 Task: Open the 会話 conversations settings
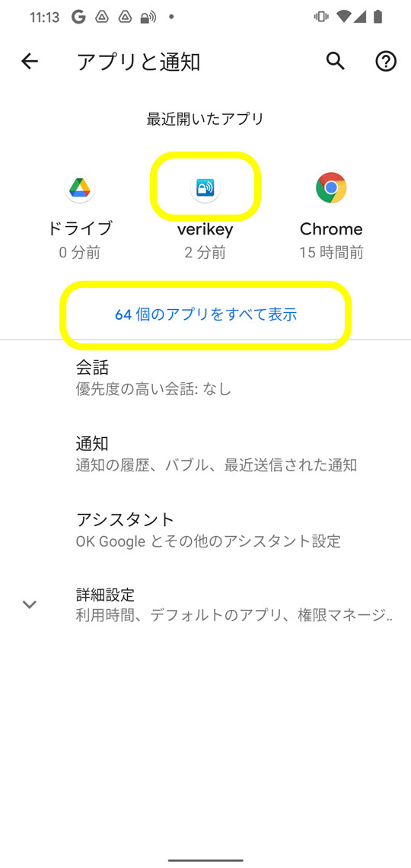coord(205,377)
